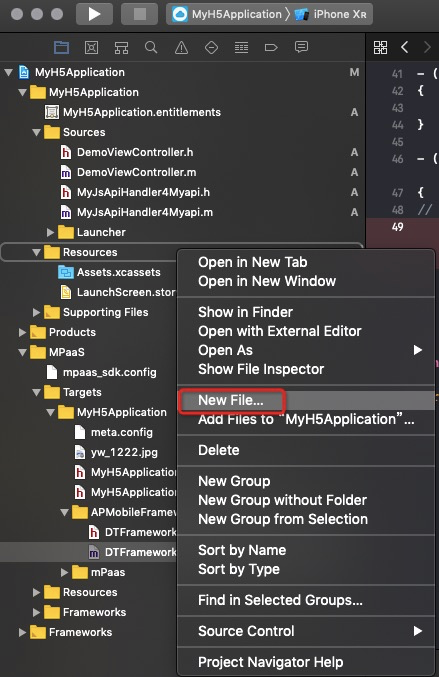Expand the bottom Frameworks group
Screen dimensions: 439x677
(x=22, y=632)
